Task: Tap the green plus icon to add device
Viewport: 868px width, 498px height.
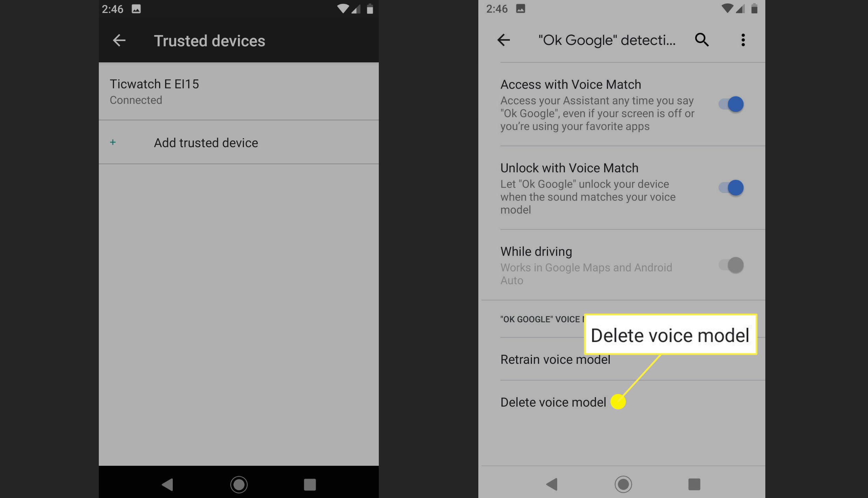Action: click(113, 143)
